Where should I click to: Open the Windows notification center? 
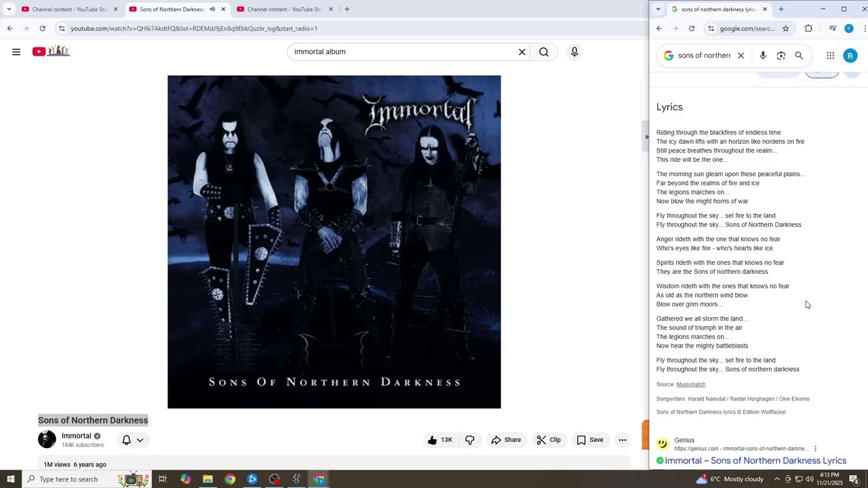[x=854, y=479]
